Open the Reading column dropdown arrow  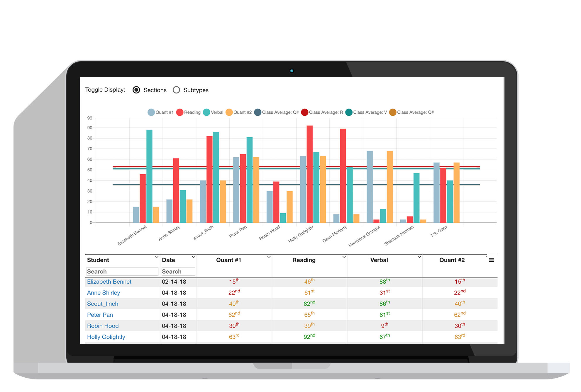(x=344, y=257)
